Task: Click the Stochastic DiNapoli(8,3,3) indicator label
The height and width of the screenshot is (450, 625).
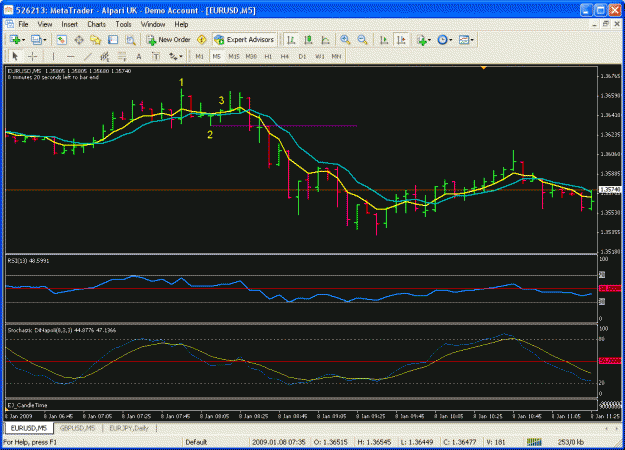Action: click(x=62, y=330)
